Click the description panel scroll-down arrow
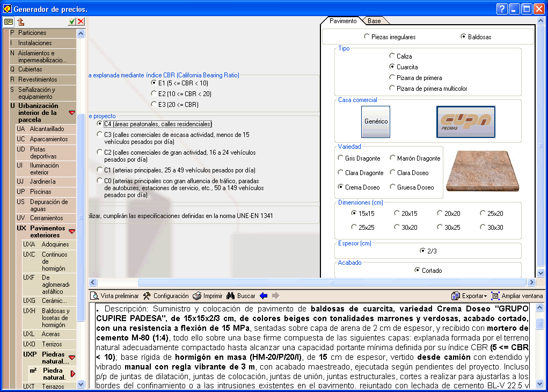The height and width of the screenshot is (392, 548). click(x=539, y=383)
